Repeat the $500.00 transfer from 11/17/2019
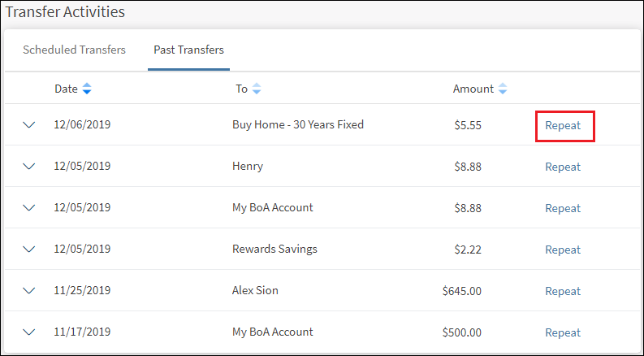 (563, 332)
